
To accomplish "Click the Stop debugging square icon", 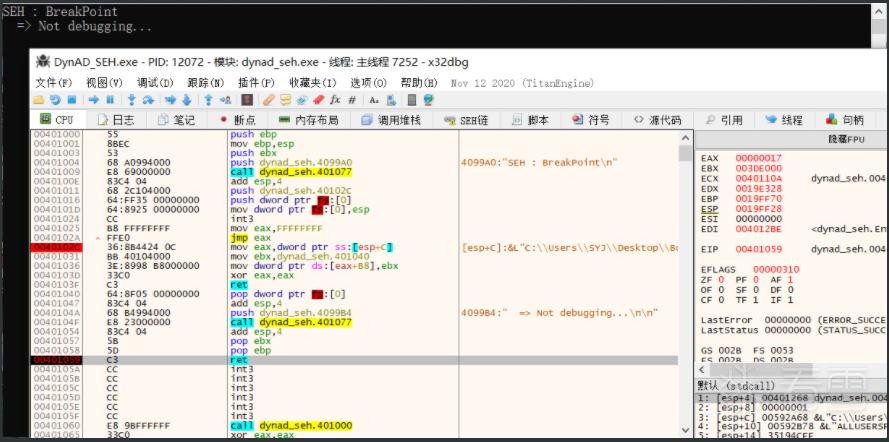I will pyautogui.click(x=71, y=100).
